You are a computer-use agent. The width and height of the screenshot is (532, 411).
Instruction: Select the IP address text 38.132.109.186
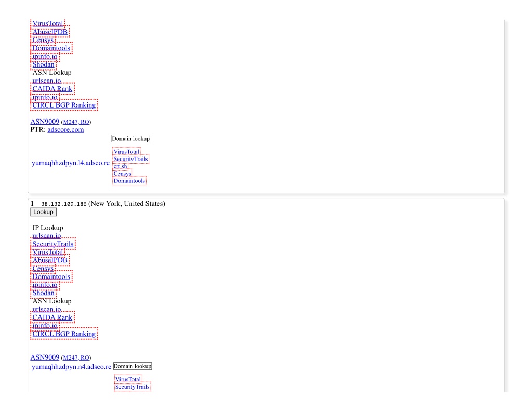64,204
